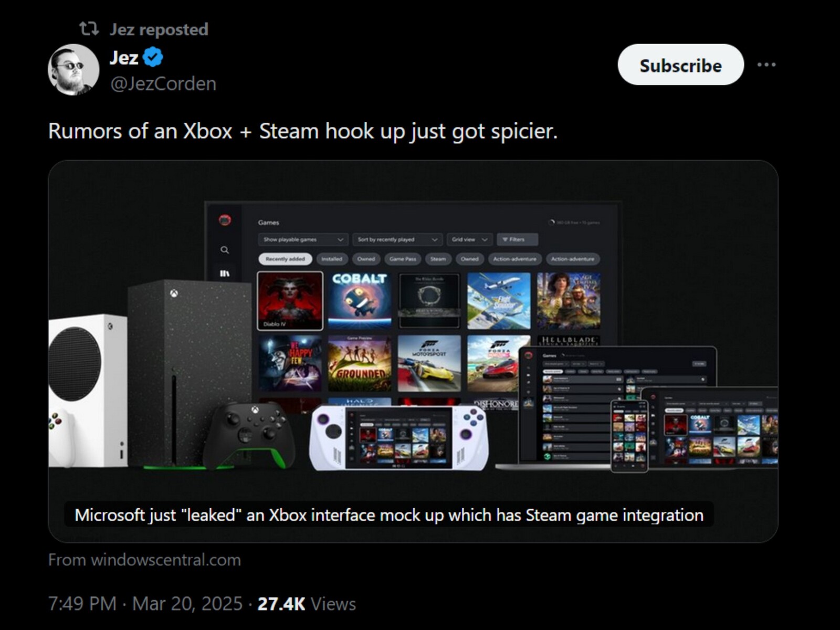Select the Recently added filter chip
This screenshot has height=630, width=840.
point(285,259)
